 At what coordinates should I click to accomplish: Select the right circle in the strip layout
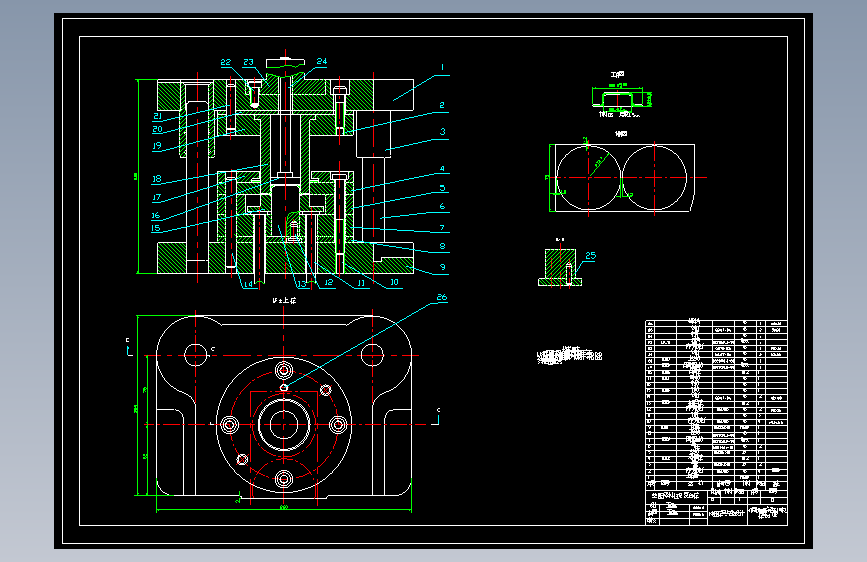[x=655, y=178]
